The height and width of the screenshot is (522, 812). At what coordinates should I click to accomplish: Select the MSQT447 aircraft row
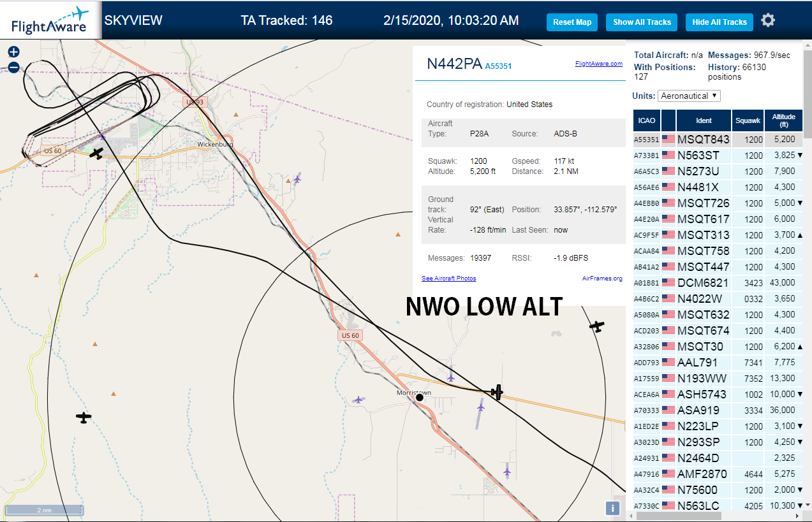[x=718, y=267]
